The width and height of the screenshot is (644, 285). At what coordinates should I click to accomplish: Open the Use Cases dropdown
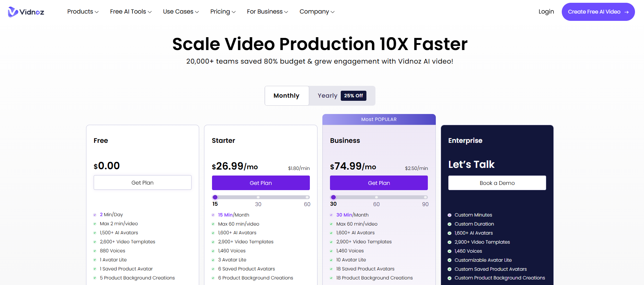coord(181,11)
